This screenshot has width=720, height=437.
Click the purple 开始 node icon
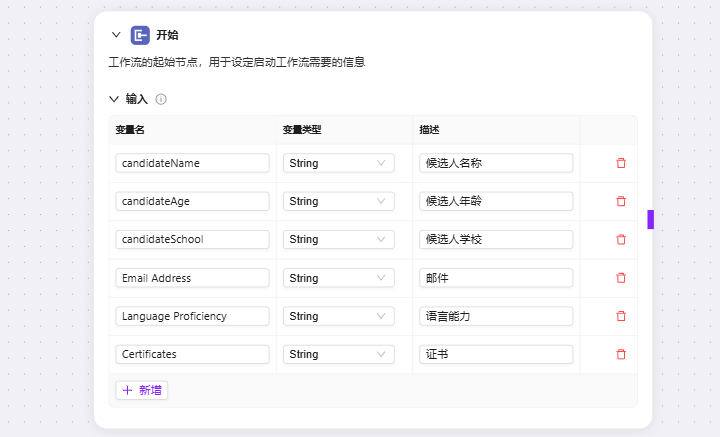[x=140, y=35]
